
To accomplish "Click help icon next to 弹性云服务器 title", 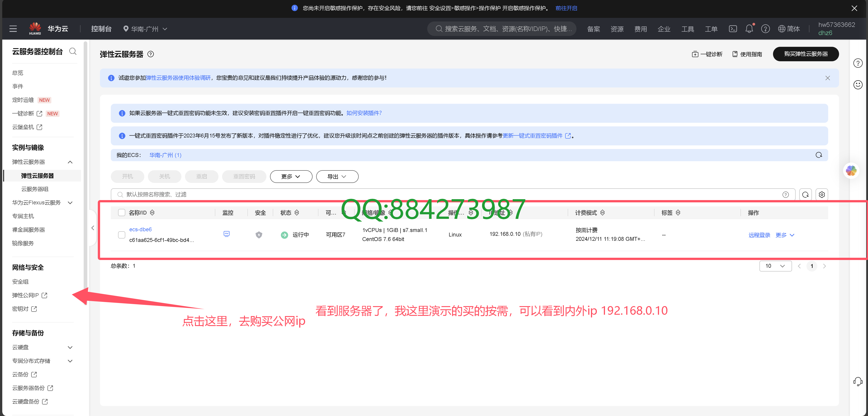I will click(151, 54).
